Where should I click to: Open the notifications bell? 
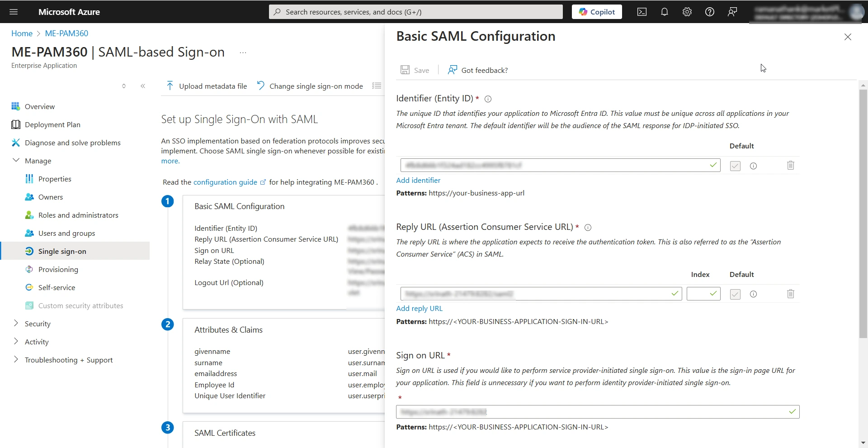click(x=664, y=12)
